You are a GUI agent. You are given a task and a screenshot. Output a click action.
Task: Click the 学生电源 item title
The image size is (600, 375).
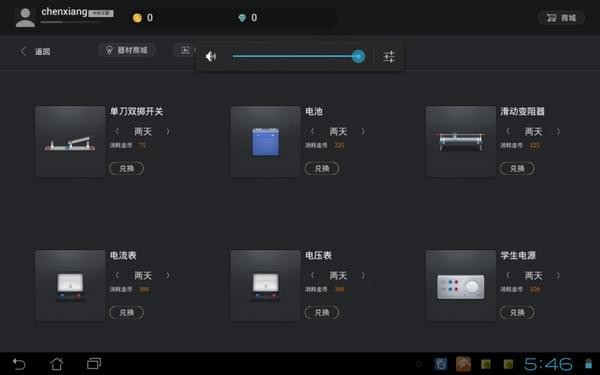pos(518,256)
